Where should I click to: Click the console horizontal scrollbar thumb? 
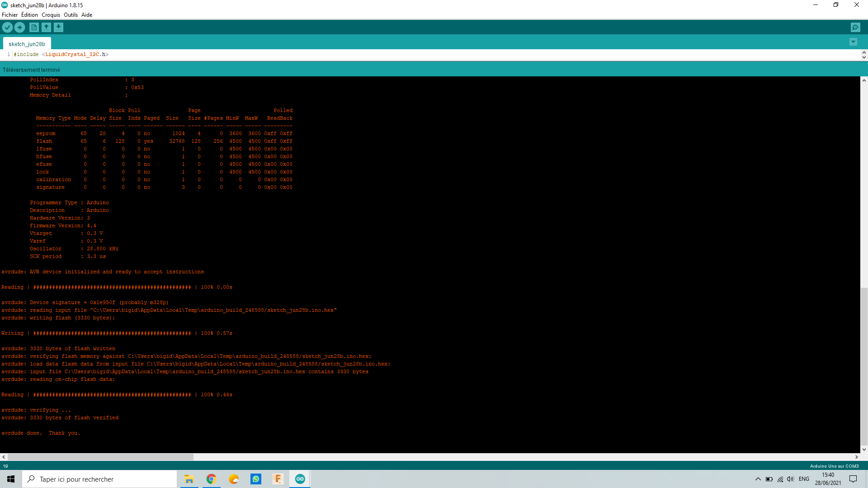[100, 457]
